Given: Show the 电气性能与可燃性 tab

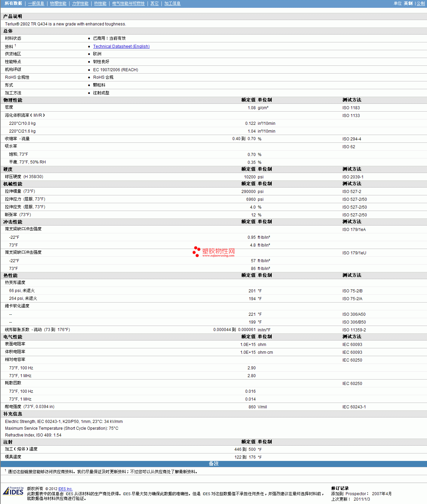Looking at the screenshot, I should pos(129,3).
